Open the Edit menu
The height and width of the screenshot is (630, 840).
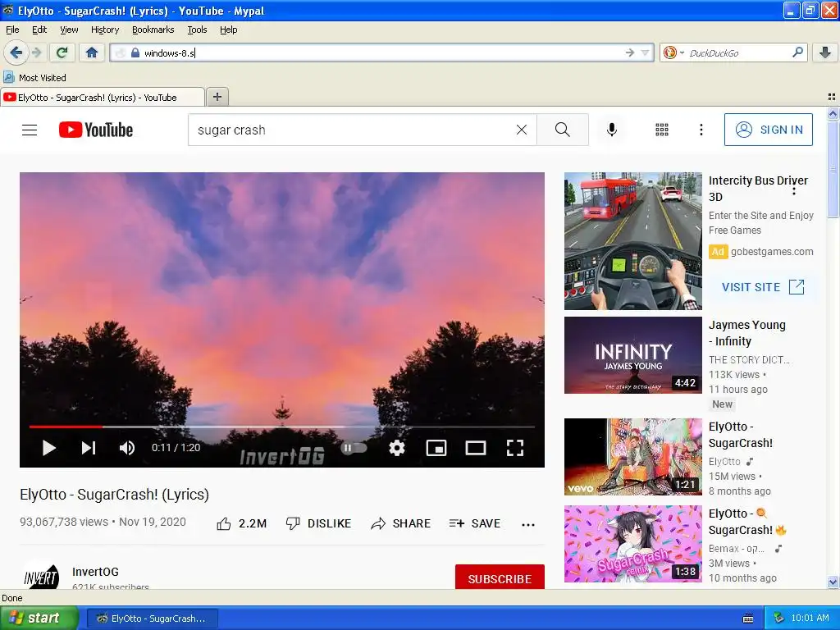(x=39, y=30)
